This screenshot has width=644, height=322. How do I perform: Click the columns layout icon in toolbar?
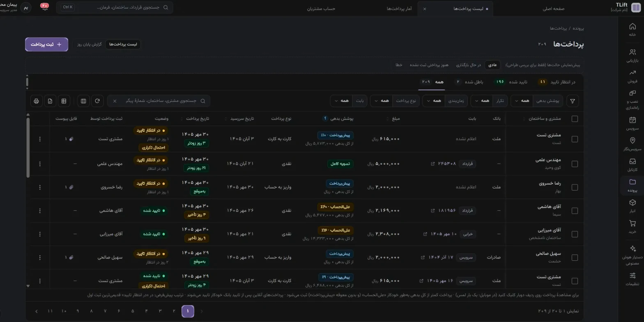pos(83,101)
